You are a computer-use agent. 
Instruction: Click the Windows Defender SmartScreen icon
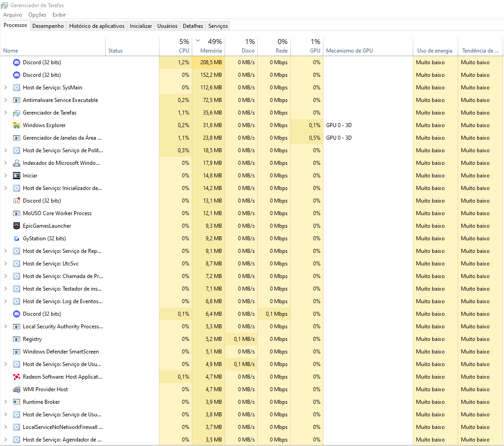click(x=16, y=352)
